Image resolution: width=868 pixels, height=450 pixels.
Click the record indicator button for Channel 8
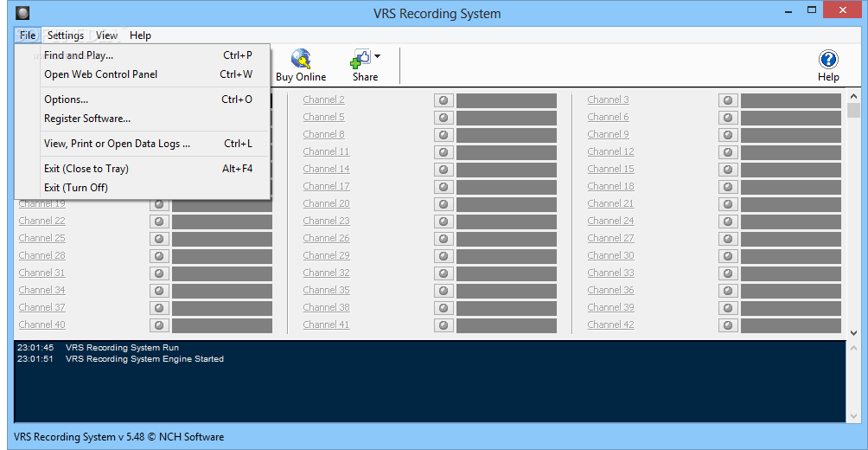[444, 135]
